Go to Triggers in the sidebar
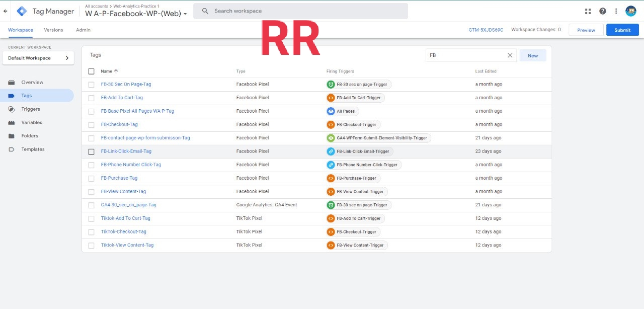644x309 pixels. click(30, 109)
